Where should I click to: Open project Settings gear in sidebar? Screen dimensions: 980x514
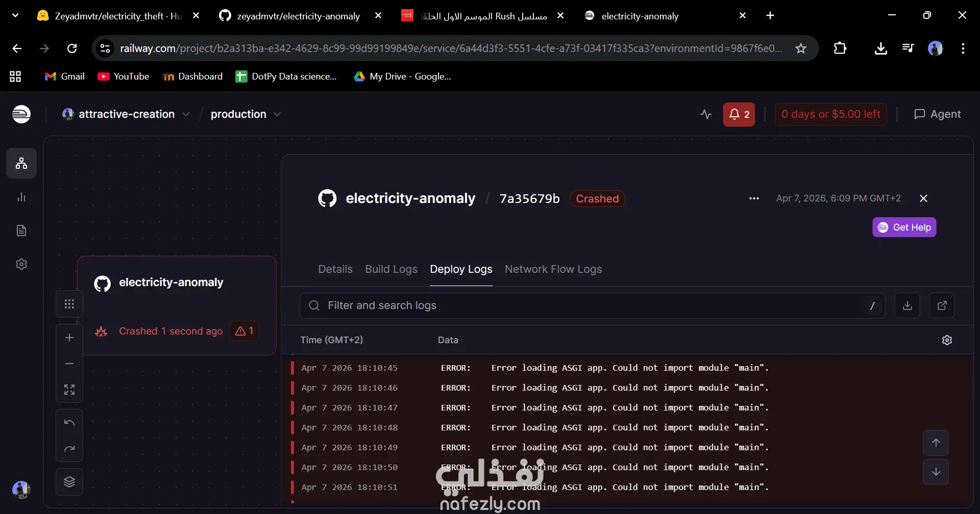pyautogui.click(x=21, y=264)
